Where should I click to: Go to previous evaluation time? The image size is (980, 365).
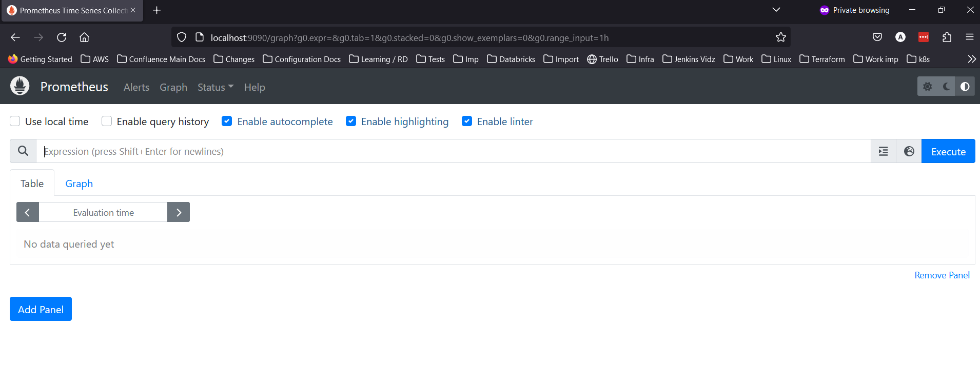28,212
